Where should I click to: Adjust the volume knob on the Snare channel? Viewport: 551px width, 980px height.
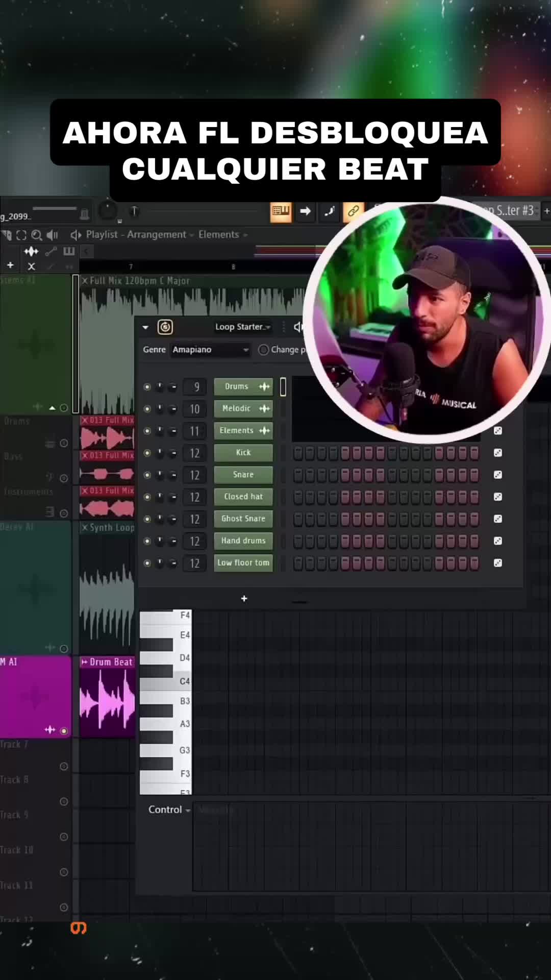(173, 475)
